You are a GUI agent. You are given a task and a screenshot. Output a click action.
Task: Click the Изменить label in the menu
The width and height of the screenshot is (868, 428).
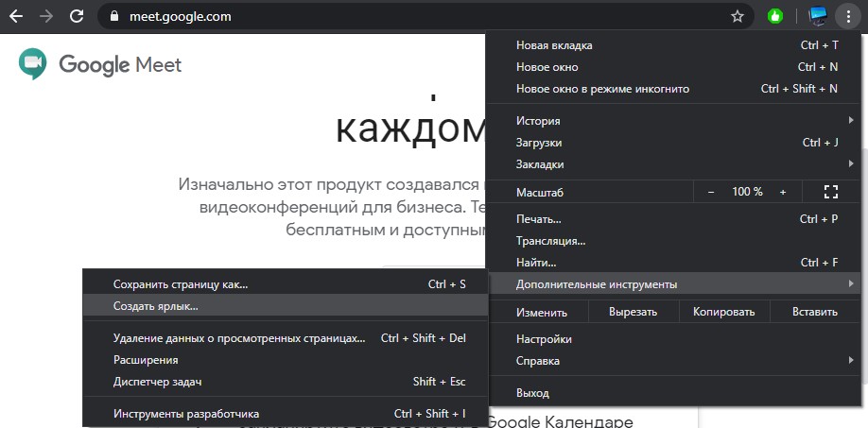coord(542,313)
